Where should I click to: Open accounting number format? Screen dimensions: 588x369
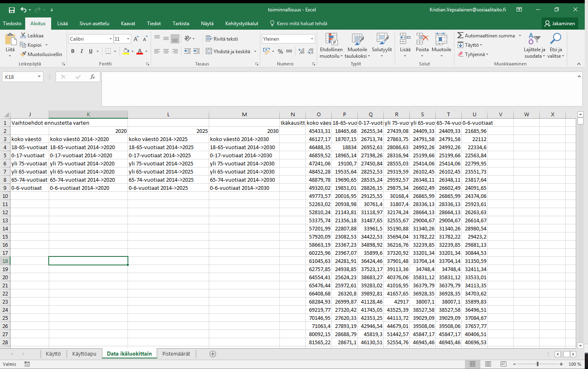266,51
